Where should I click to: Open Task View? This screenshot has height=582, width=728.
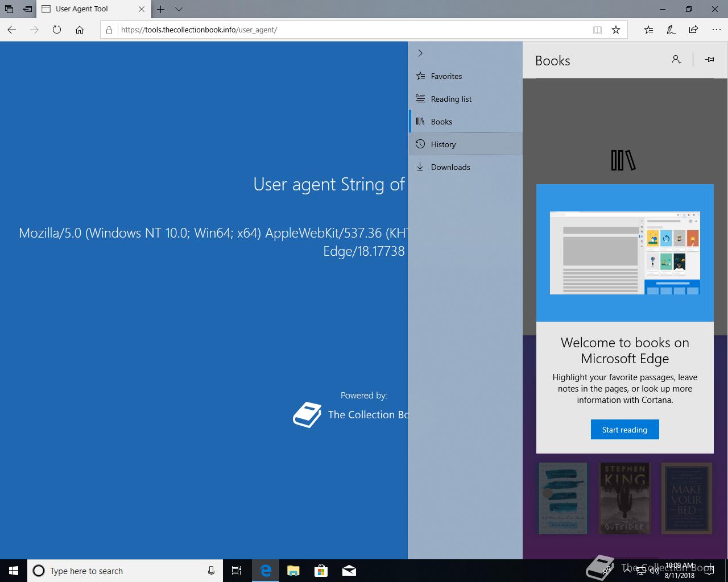(237, 571)
